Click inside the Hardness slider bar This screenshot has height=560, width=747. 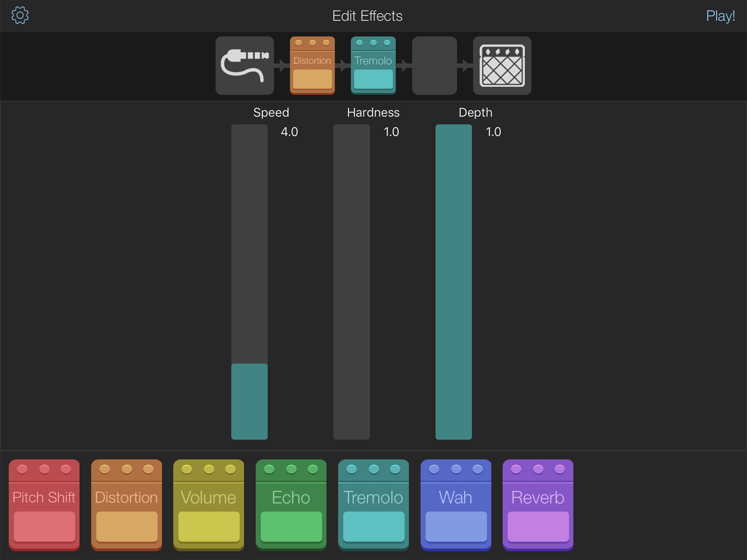point(351,282)
